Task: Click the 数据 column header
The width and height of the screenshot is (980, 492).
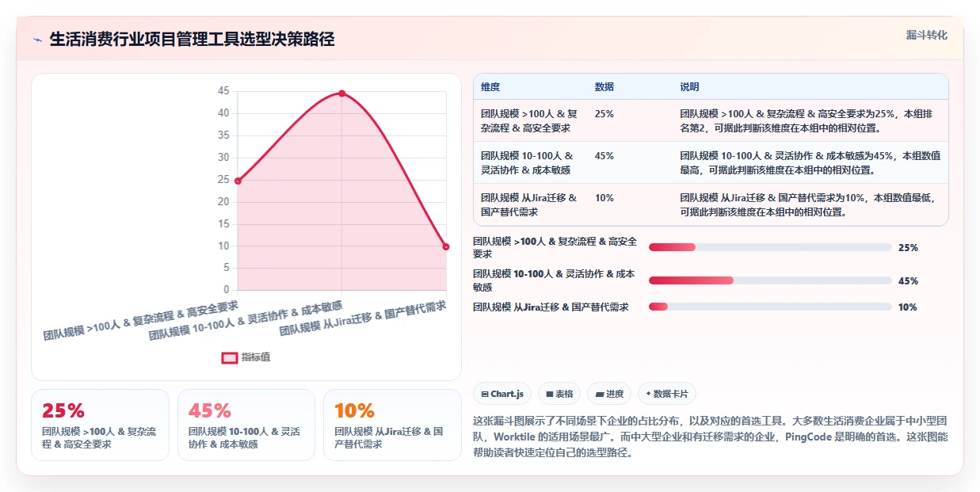Action: tap(604, 87)
